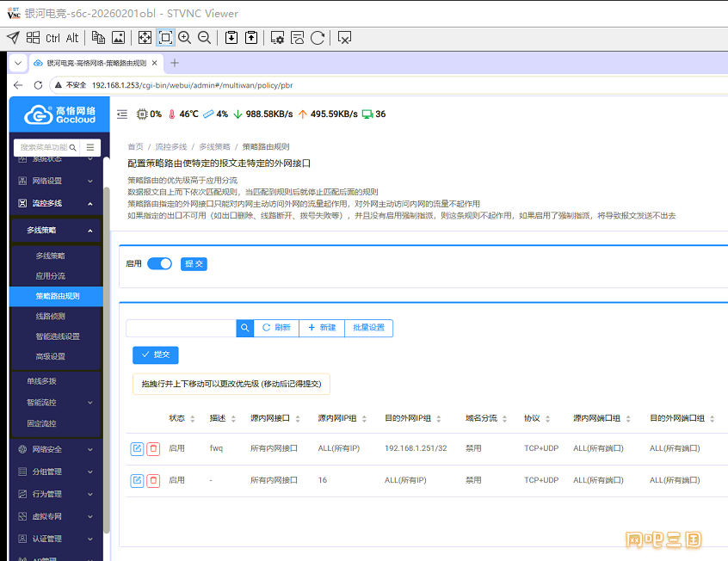
Task: Click the 192.168.1.251/32 cell
Action: [x=416, y=448]
